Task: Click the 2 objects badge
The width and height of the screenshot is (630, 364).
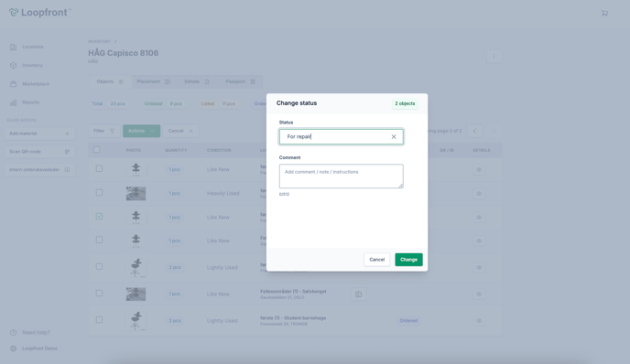Action: (x=405, y=103)
